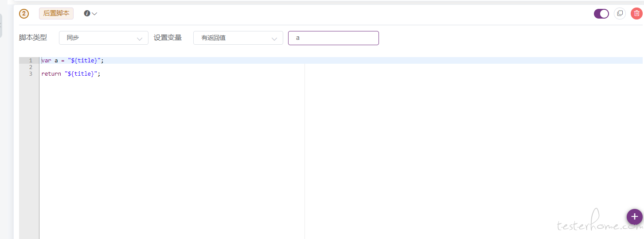Select line number 3 in gutter
Image resolution: width=644 pixels, height=239 pixels.
[31, 74]
